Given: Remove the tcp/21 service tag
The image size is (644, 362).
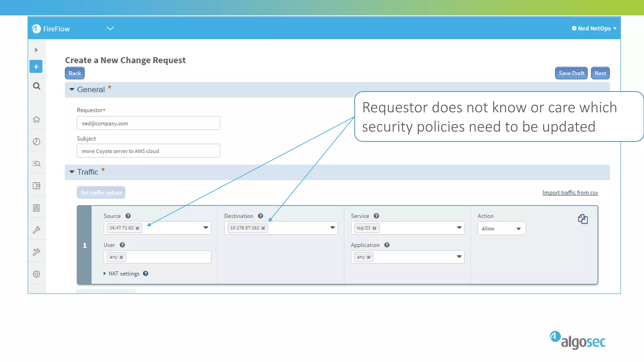Looking at the screenshot, I should [374, 228].
